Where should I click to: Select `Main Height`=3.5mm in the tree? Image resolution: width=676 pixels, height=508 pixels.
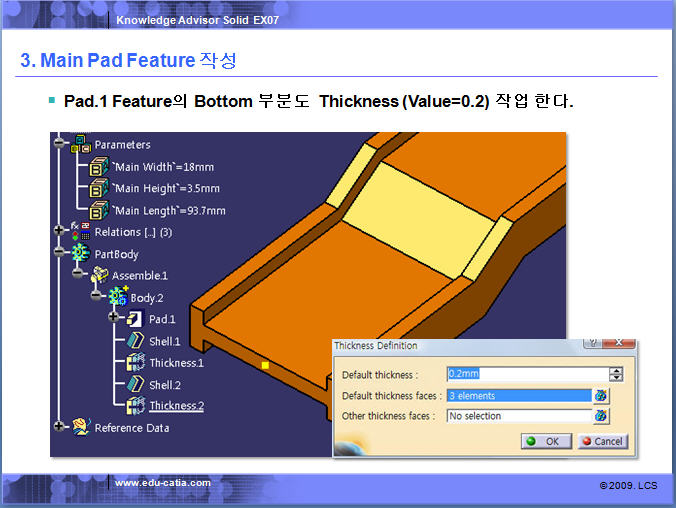(166, 188)
